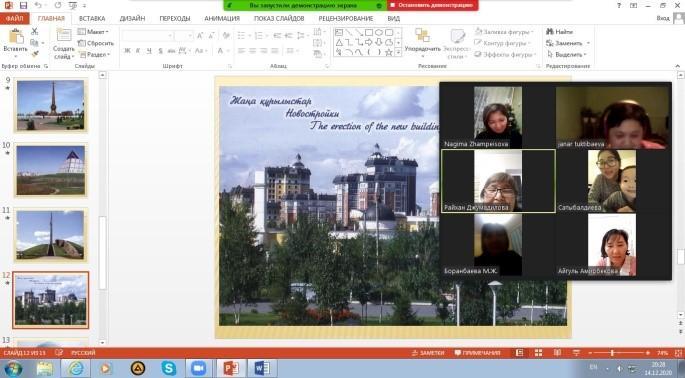Image resolution: width=685 pixels, height=378 pixels.
Task: Open the font size combo box
Action: click(x=184, y=36)
